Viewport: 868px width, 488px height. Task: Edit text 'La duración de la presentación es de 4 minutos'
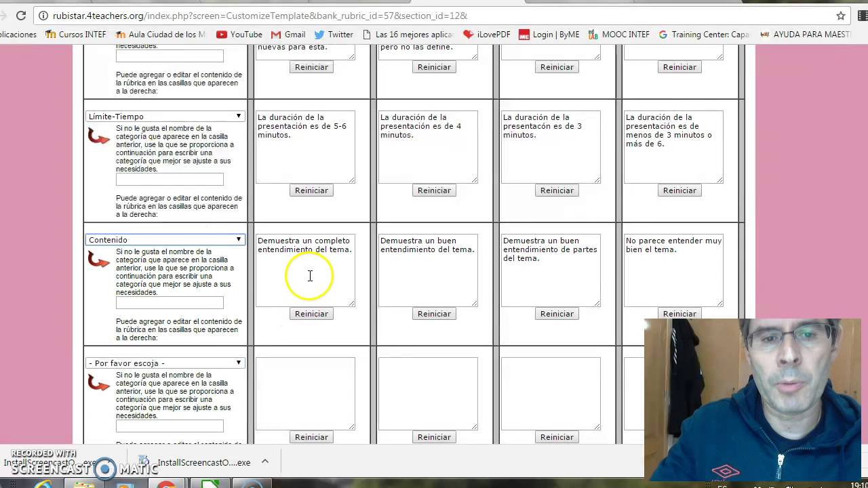(428, 147)
